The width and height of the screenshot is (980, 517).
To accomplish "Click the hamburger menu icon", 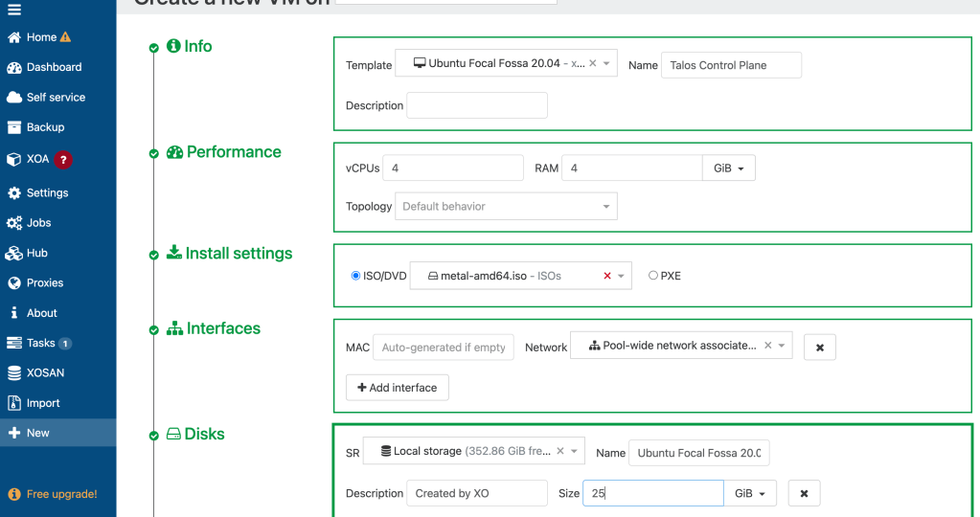I will (14, 10).
